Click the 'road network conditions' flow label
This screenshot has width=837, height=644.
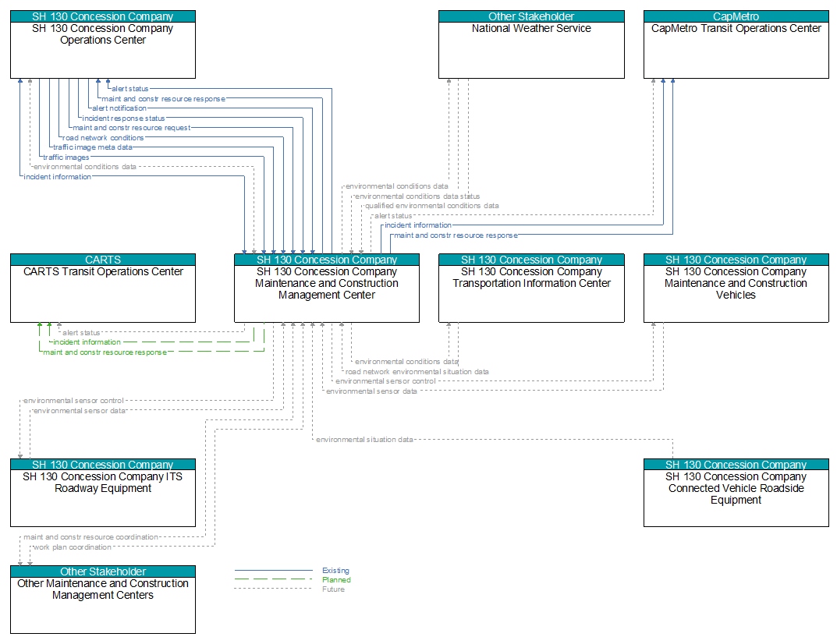coord(103,138)
